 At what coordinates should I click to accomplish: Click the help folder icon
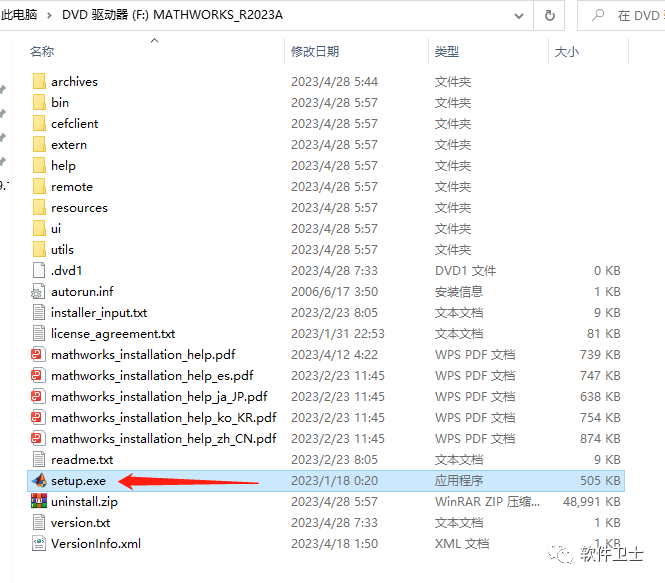tap(39, 165)
